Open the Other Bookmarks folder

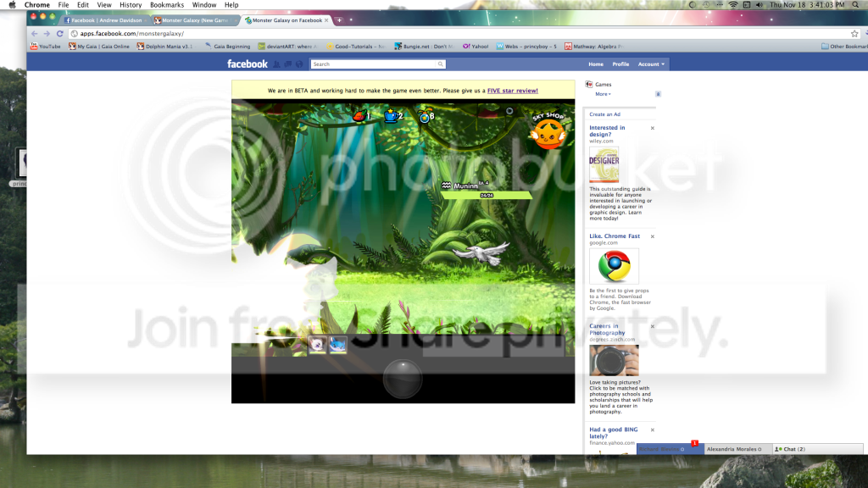pyautogui.click(x=844, y=47)
